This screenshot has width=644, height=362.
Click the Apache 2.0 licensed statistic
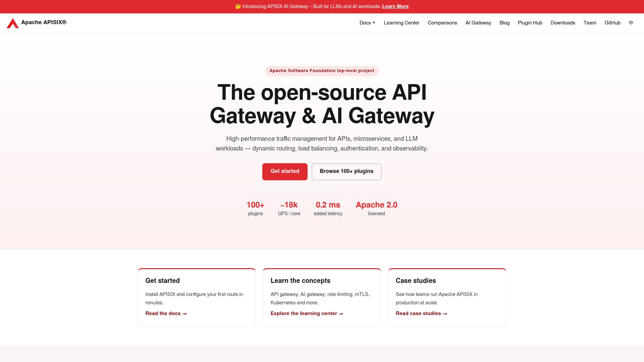(x=377, y=208)
